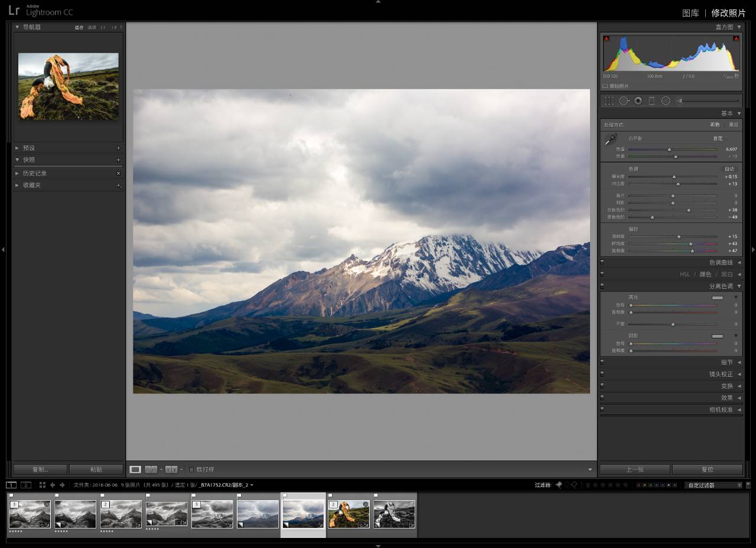This screenshot has width=756, height=548.
Task: Click the 曝光度 exposure slider handle
Action: 674,177
